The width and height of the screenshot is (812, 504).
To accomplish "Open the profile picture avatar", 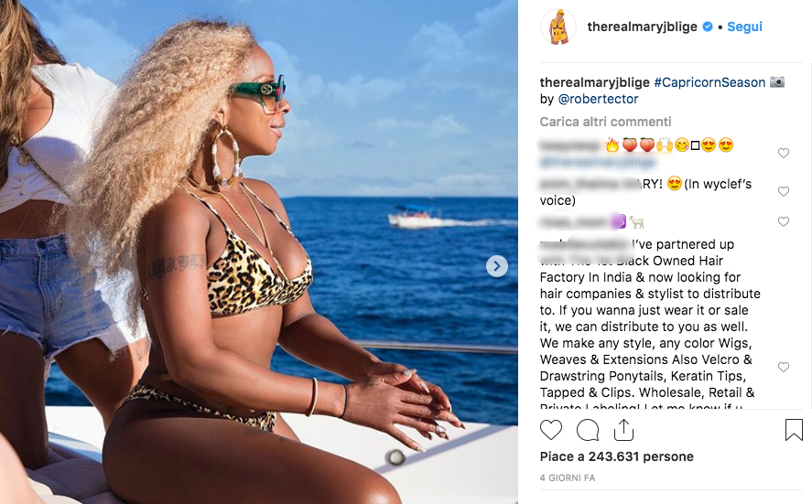I will (558, 27).
